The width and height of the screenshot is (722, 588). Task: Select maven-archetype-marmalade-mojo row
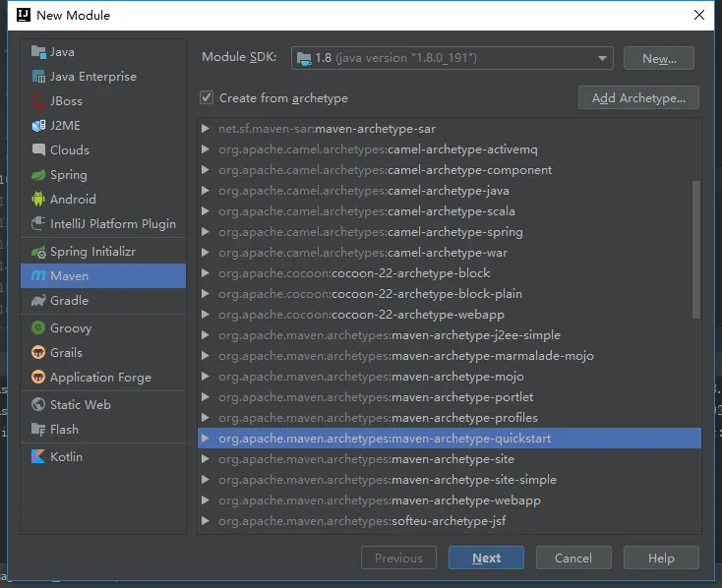[x=450, y=356]
